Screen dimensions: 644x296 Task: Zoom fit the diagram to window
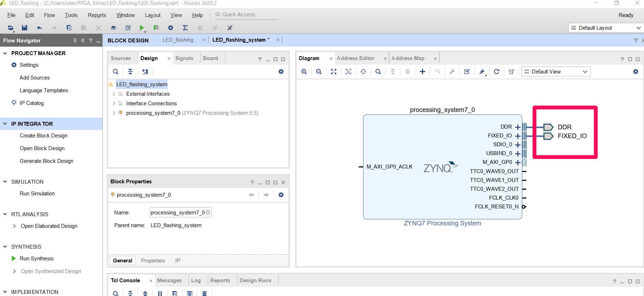333,72
